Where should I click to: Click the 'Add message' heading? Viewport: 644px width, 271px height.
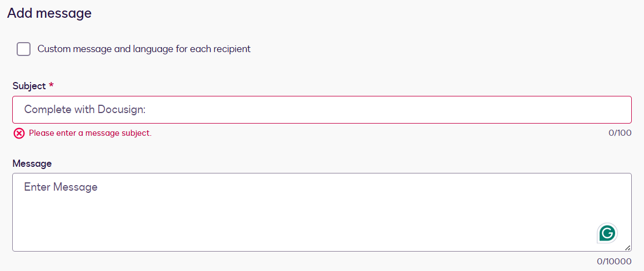pyautogui.click(x=49, y=13)
